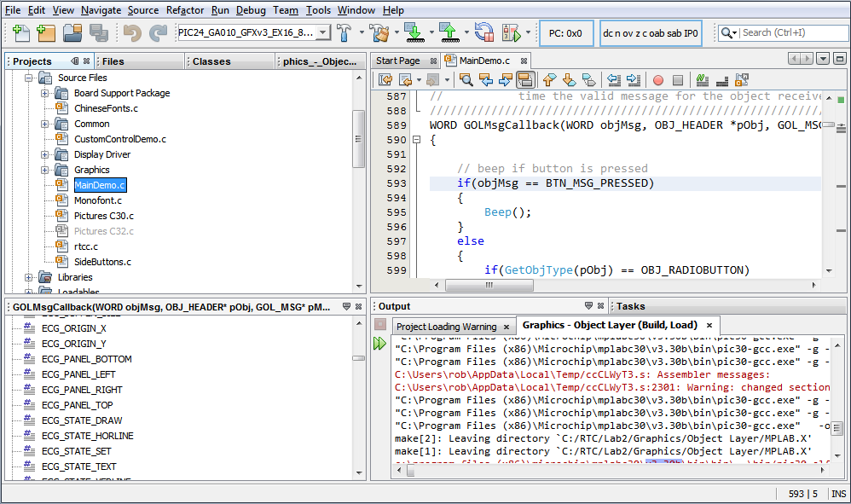Click Make and Program Device icon
Screen dimensions: 851x504
pos(414,33)
